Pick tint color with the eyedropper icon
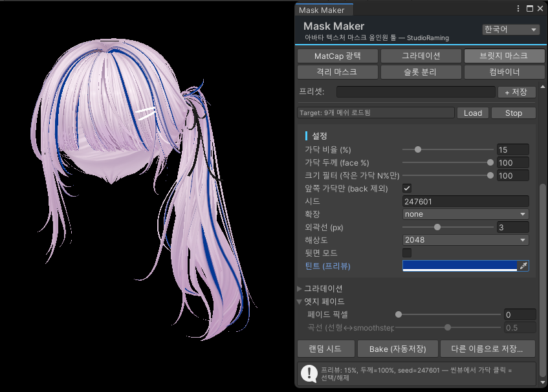The height and width of the screenshot is (392, 548). [x=523, y=266]
